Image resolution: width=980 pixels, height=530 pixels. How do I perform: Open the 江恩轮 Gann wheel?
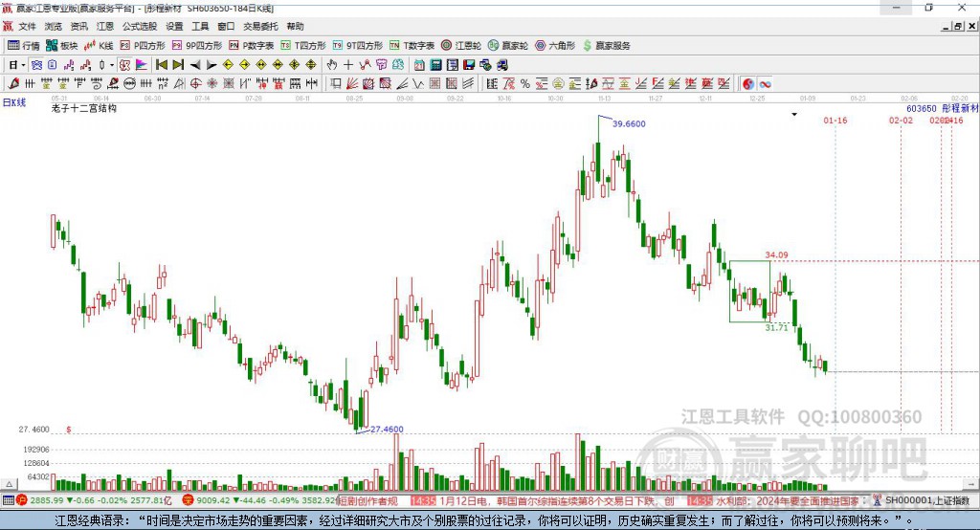[461, 46]
